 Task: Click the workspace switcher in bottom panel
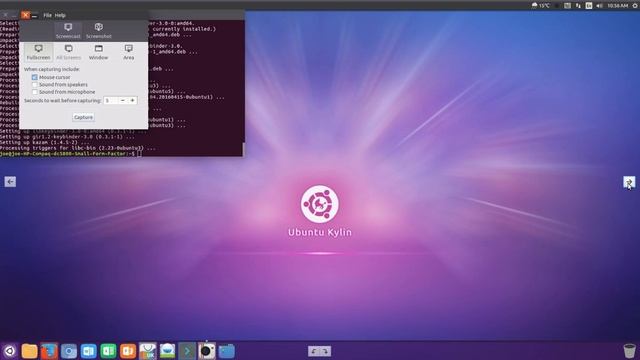pyautogui.click(x=320, y=351)
